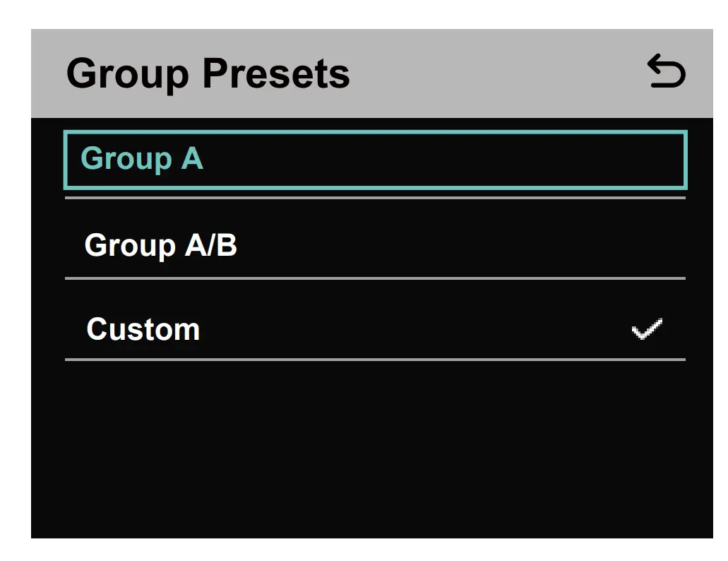Click the divider line under Group A/B
728x561 pixels.
[374, 278]
